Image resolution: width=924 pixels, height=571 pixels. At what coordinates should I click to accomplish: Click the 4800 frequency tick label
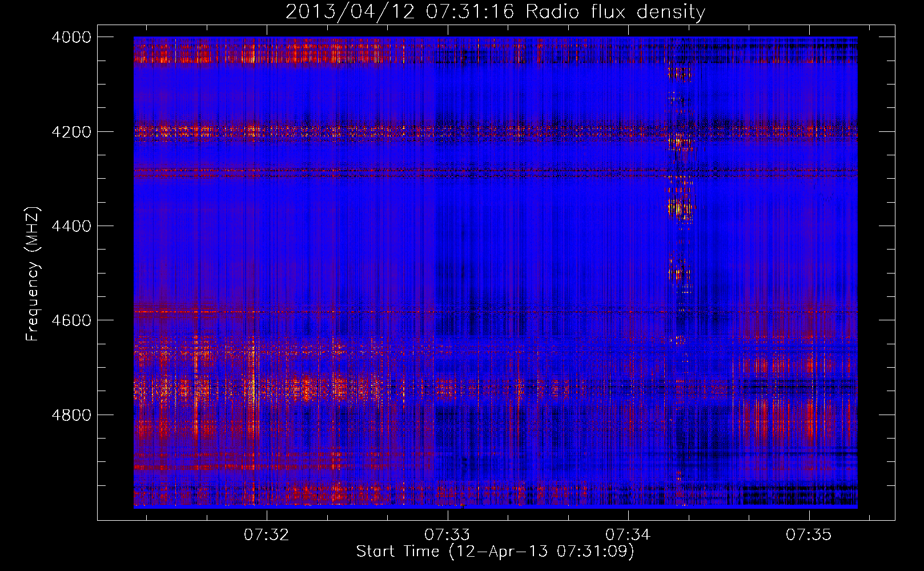point(71,415)
